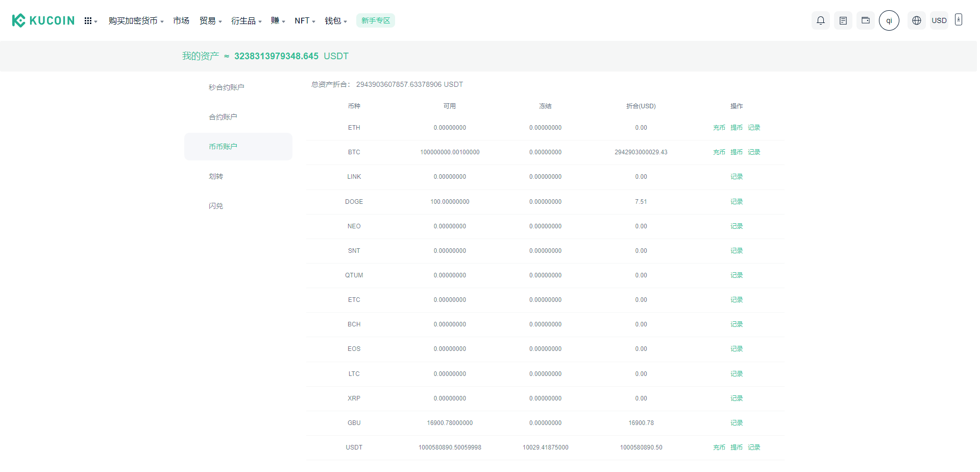Select 划转 in the sidebar

tap(216, 176)
